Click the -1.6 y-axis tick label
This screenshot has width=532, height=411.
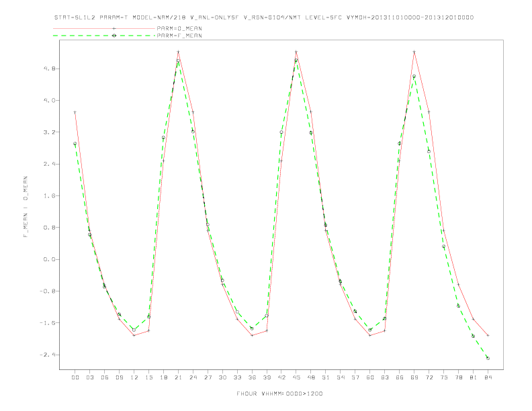pyautogui.click(x=48, y=322)
